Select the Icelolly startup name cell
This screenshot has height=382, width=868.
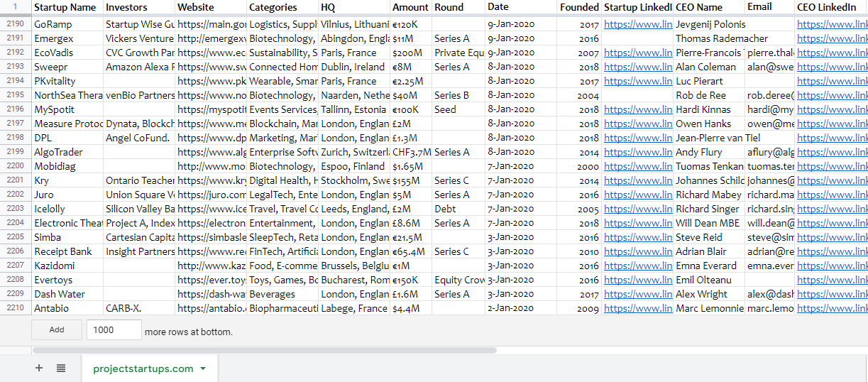coord(67,209)
